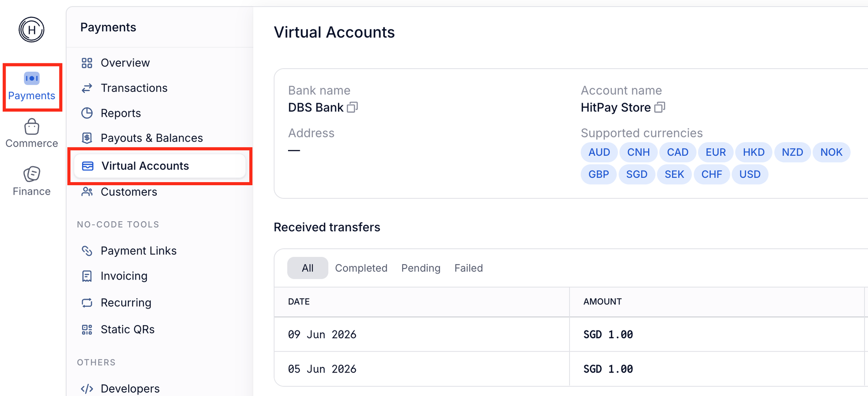Image resolution: width=868 pixels, height=396 pixels.
Task: Click the CAD currency tag
Action: point(678,152)
